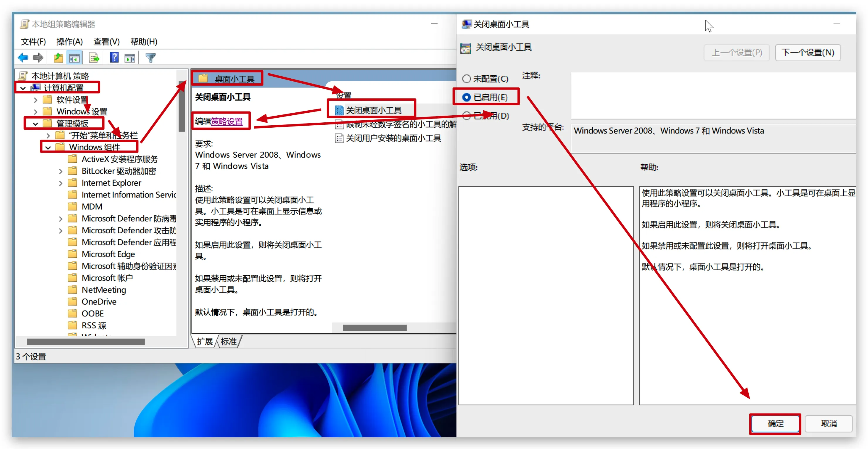
Task: Collapse the 管理模板 tree node
Action: point(35,124)
